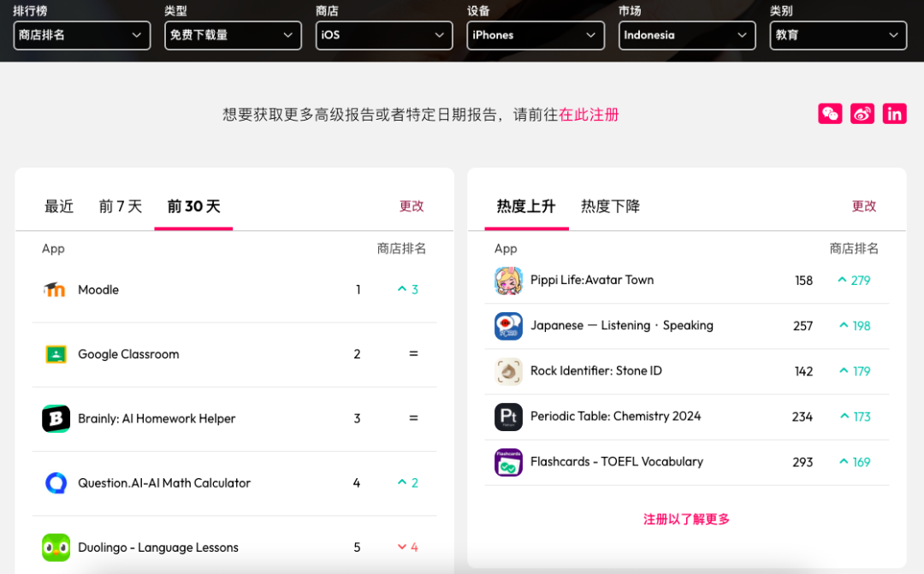Screen dimensions: 924x574
Task: Open Pippi Life:Avatar Town name
Action: pyautogui.click(x=592, y=280)
